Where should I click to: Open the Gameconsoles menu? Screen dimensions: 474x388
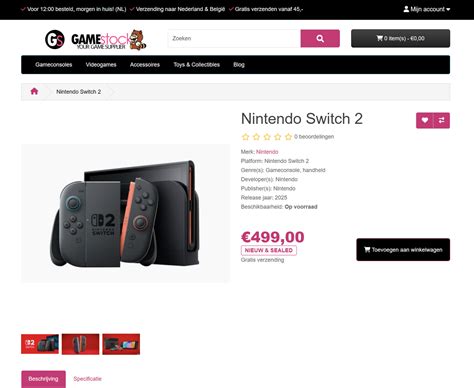point(54,65)
